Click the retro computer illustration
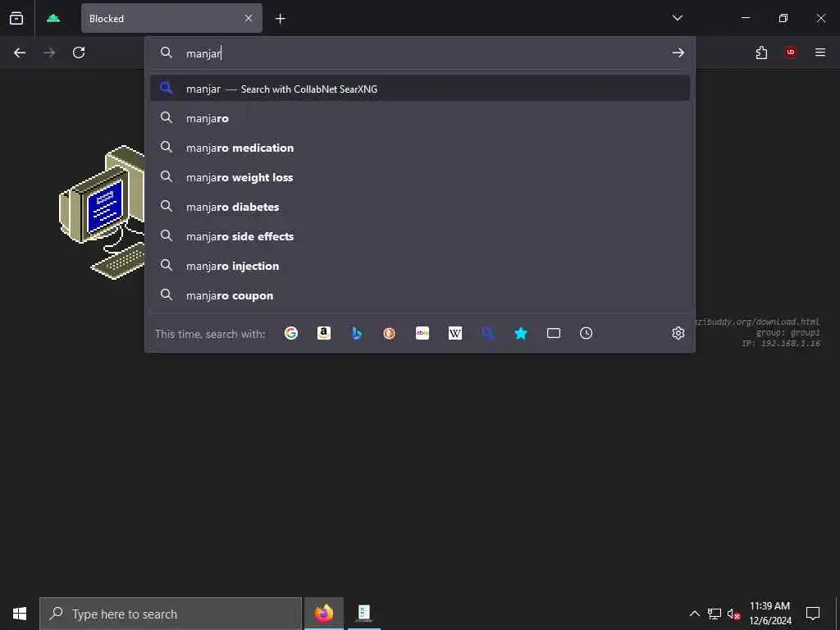Image resolution: width=840 pixels, height=630 pixels. 102,212
